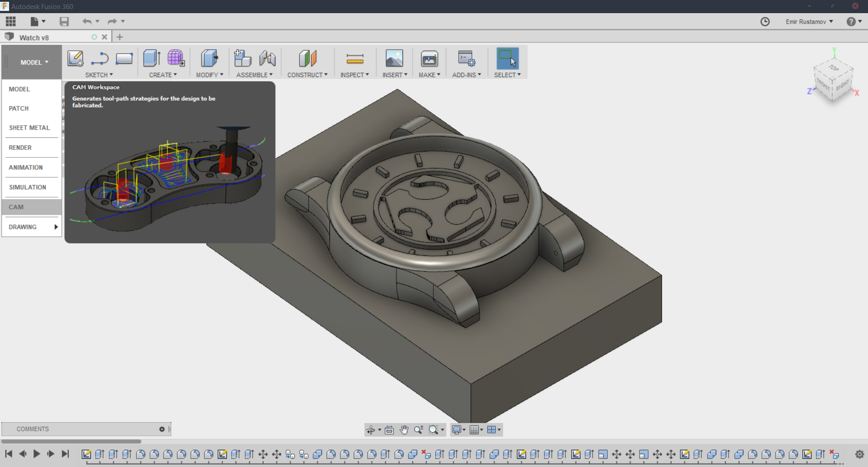
Task: Open the Emir Rustamov account dropdown
Action: click(x=809, y=22)
